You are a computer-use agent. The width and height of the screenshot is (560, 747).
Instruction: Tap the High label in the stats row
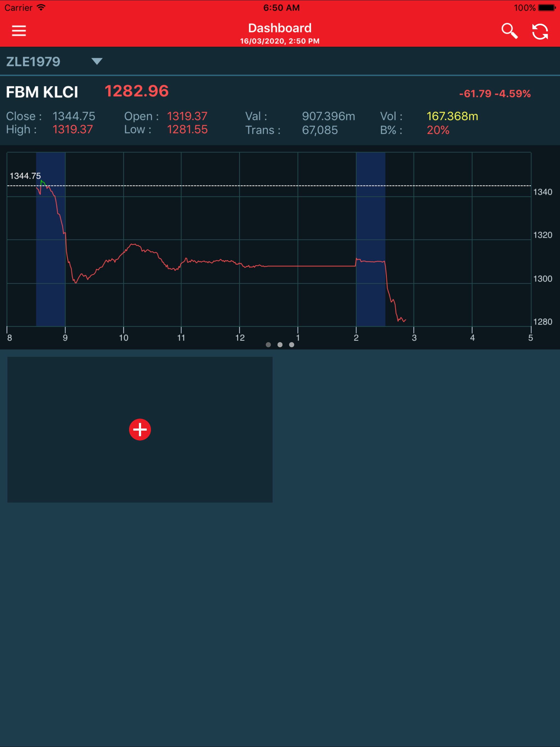point(21,130)
